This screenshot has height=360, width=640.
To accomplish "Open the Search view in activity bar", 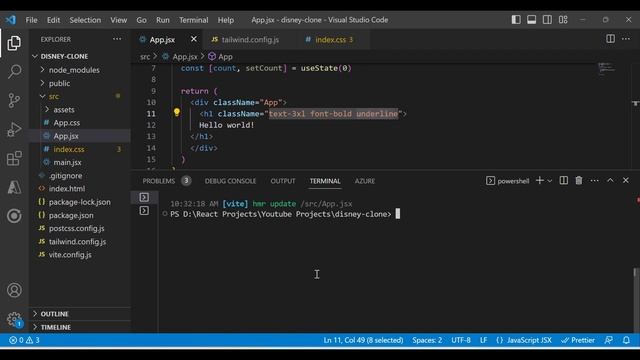I will [14, 72].
